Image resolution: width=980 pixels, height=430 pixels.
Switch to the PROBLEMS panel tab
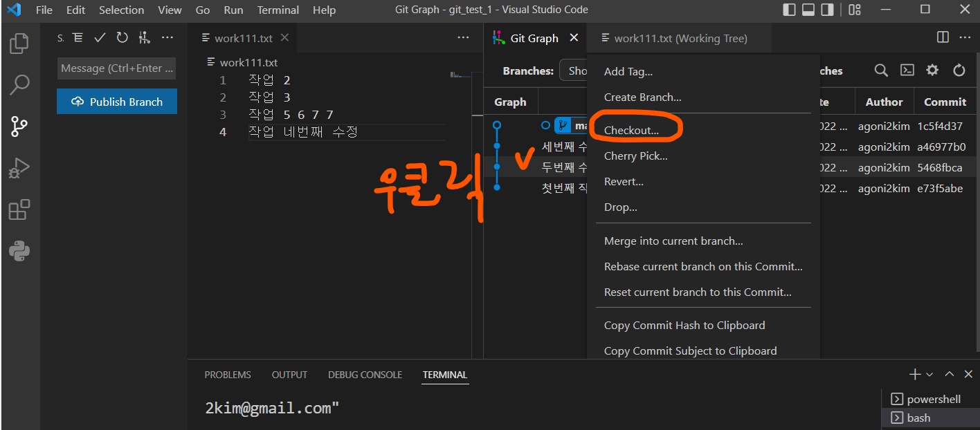228,375
